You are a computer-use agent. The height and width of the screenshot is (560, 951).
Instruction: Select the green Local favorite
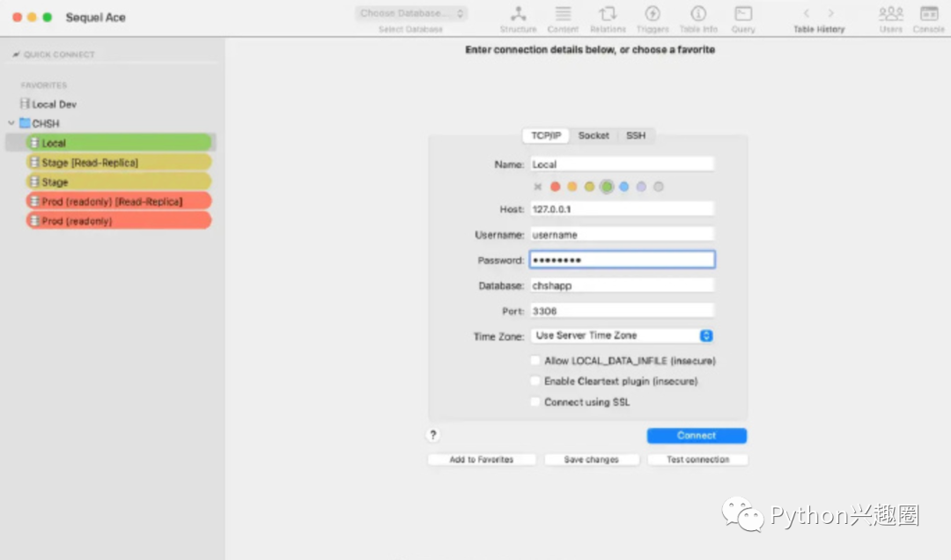pyautogui.click(x=119, y=144)
